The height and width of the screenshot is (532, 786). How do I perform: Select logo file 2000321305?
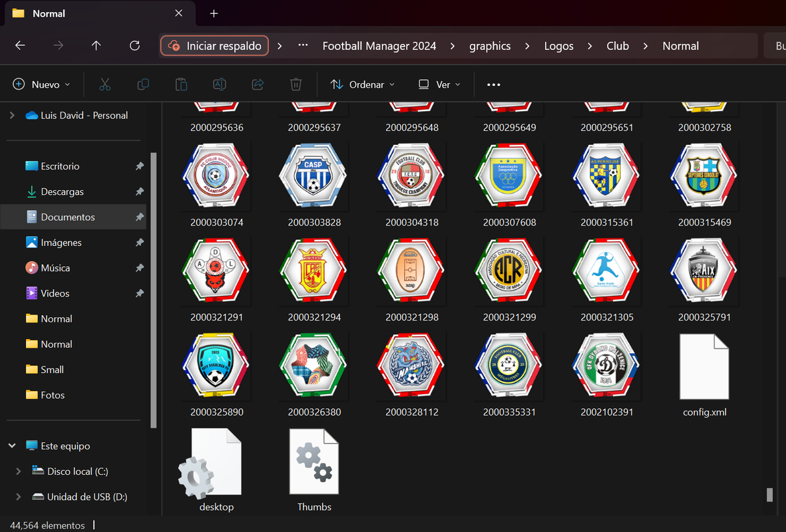[606, 280]
